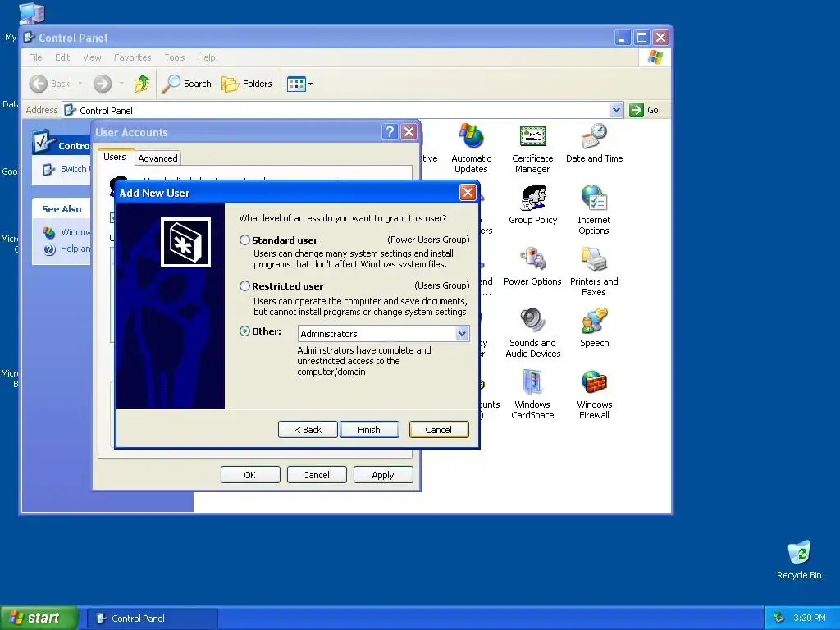Open the Favorites menu

132,57
